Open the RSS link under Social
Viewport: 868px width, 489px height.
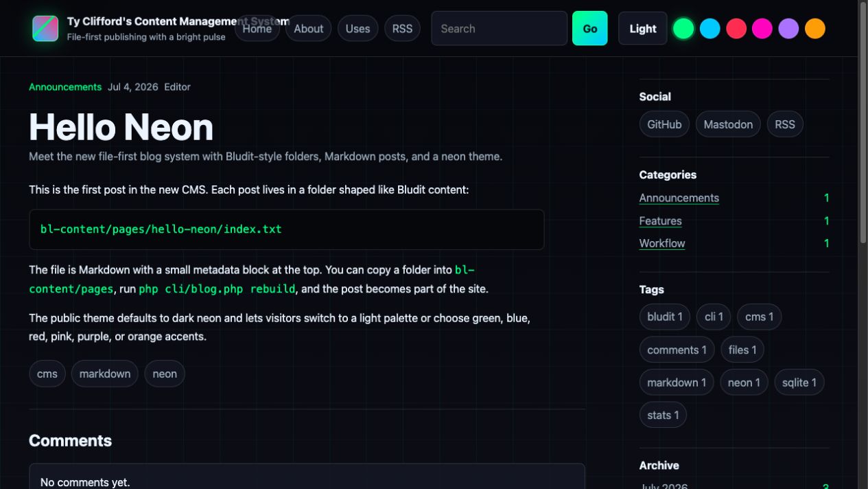(x=785, y=124)
